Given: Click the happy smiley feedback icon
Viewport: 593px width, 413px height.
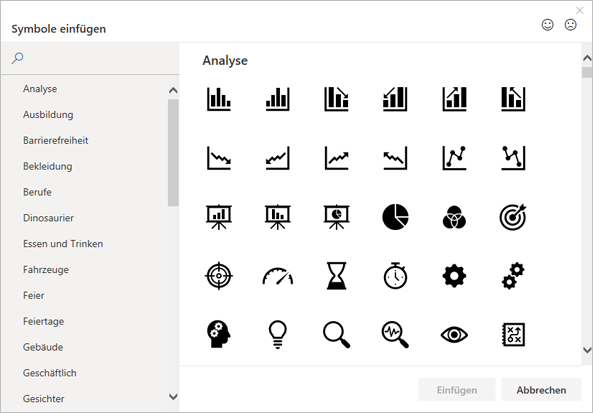Looking at the screenshot, I should coord(548,25).
